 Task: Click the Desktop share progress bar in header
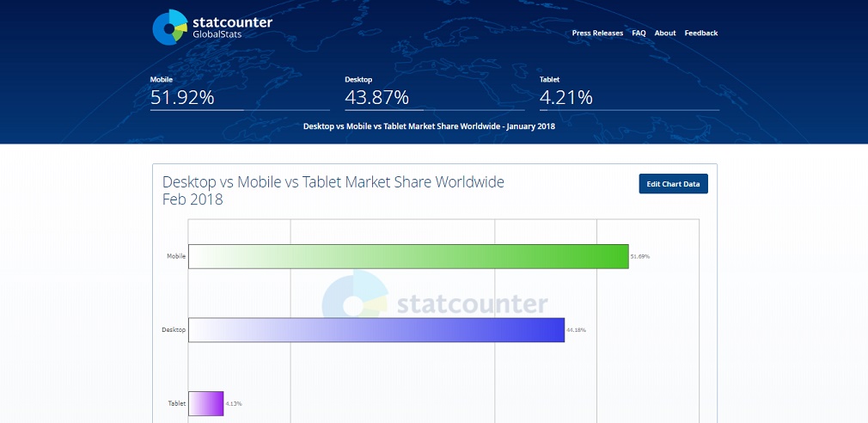click(435, 110)
